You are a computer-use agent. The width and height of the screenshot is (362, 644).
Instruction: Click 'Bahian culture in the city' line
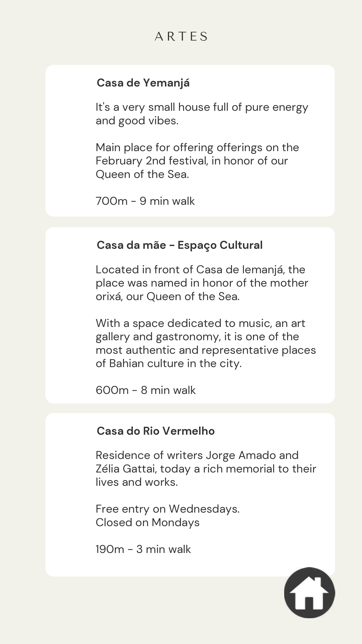pyautogui.click(x=169, y=363)
